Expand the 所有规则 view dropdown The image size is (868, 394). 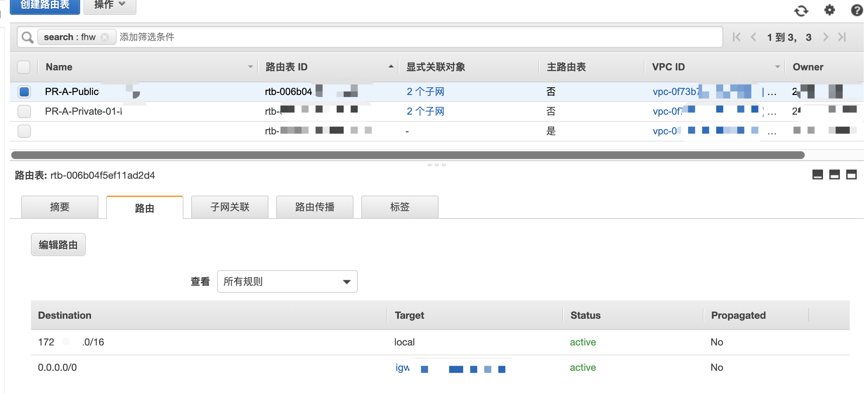tap(287, 281)
